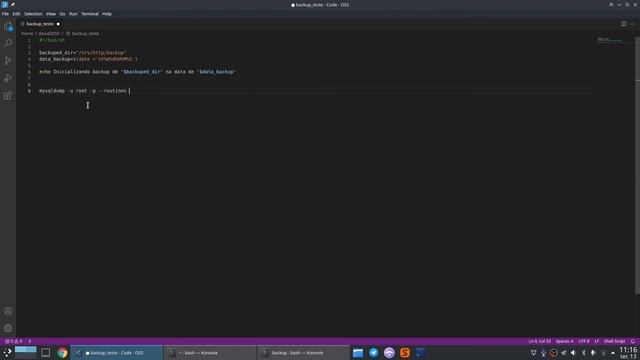The height and width of the screenshot is (360, 640).
Task: Click the network wifi tray icon
Action: point(603,353)
